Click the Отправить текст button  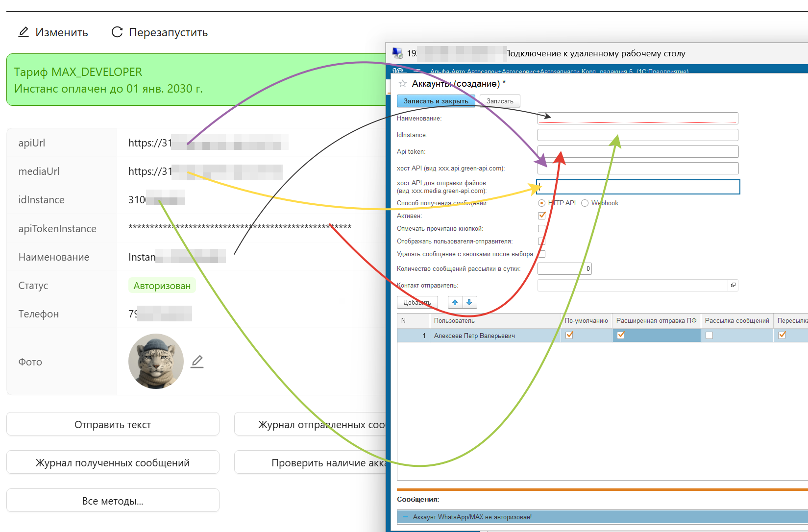pyautogui.click(x=113, y=424)
